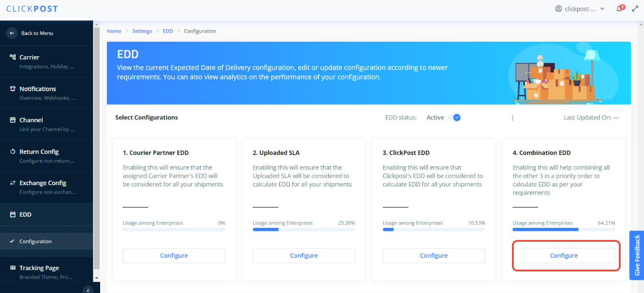The image size is (644, 293).
Task: Open the clickpost account dropdown arrow
Action: [x=602, y=9]
